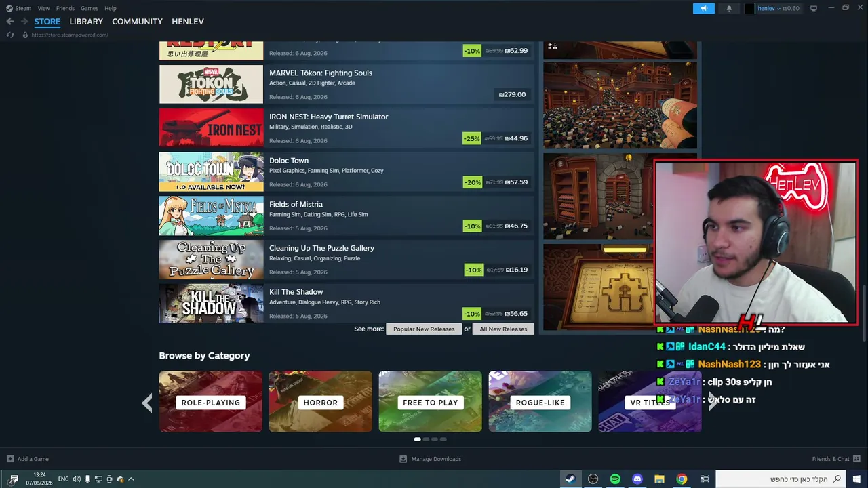Click the plus icon beside Add a Game
The height and width of the screenshot is (488, 868).
(x=10, y=459)
